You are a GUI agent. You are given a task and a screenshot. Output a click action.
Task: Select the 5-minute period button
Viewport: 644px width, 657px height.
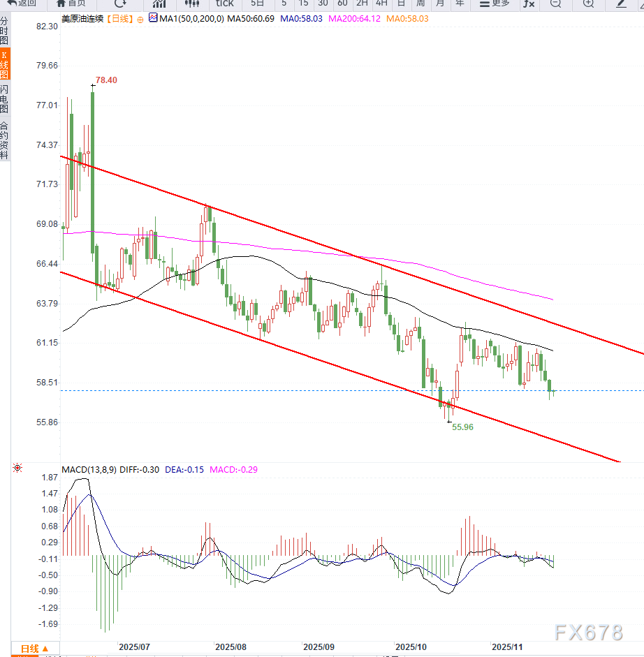pos(284,3)
